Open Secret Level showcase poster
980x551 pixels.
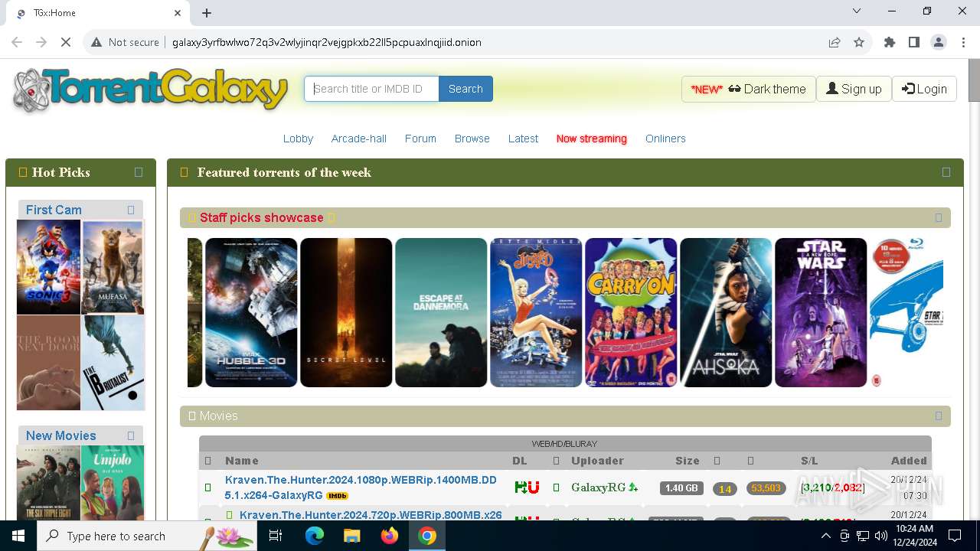click(346, 312)
